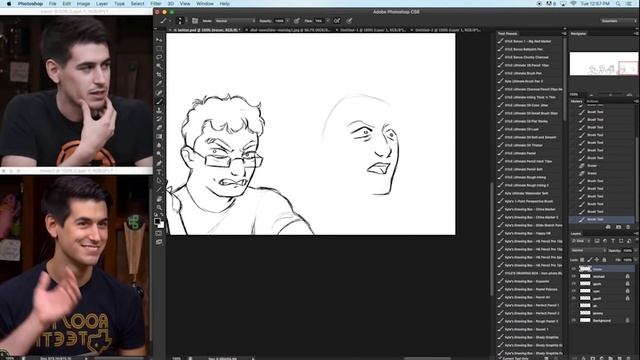This screenshot has height=360, width=640.
Task: Create new document from current history state
Action: point(608,227)
